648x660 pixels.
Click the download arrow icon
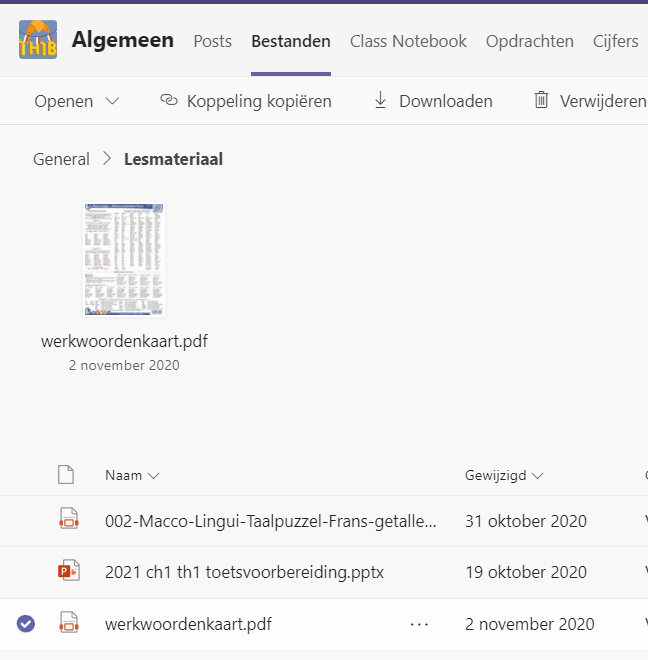[x=380, y=100]
